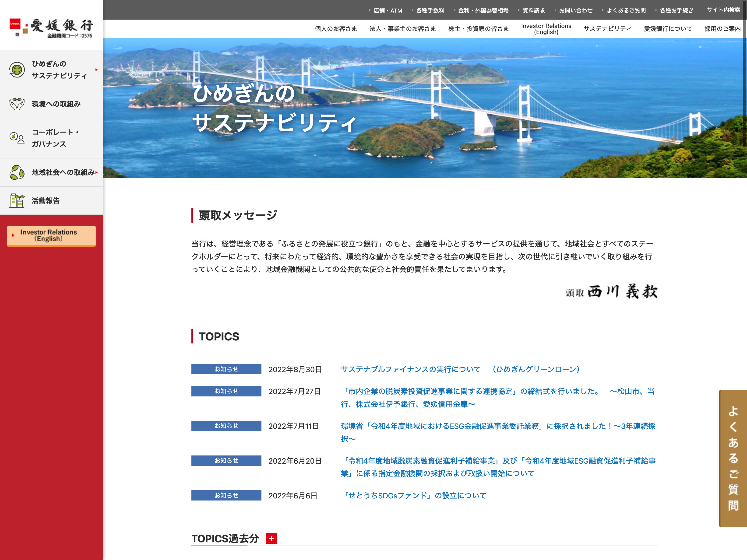Open the 個人のお客さま menu
Viewport: 747px width, 560px height.
point(336,29)
